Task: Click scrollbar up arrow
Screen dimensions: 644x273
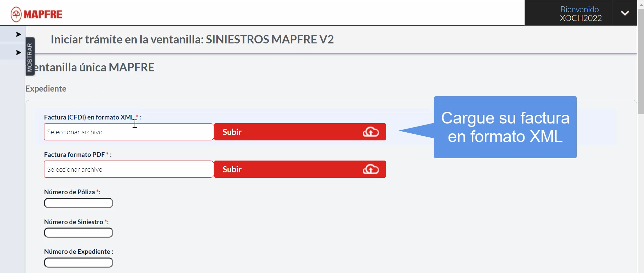Action: pyautogui.click(x=641, y=4)
